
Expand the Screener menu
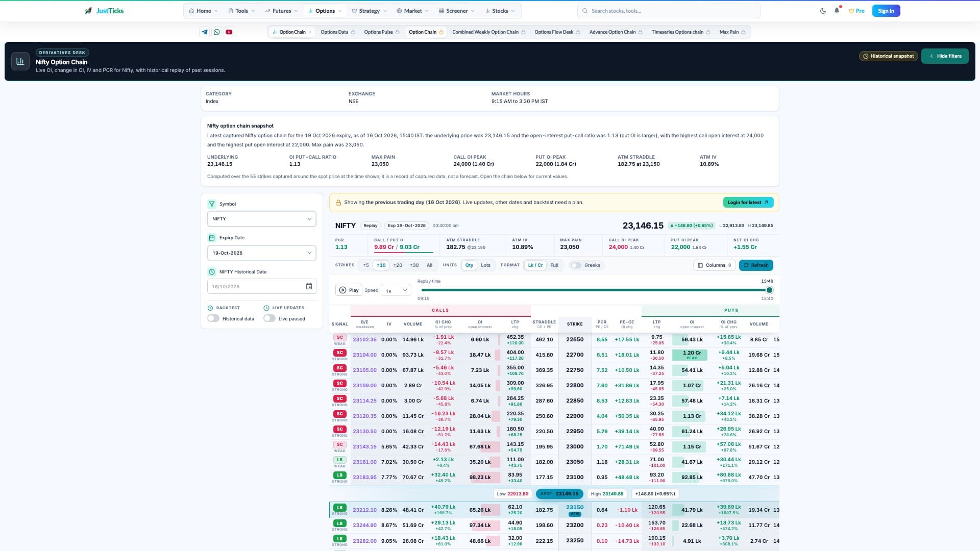(456, 11)
